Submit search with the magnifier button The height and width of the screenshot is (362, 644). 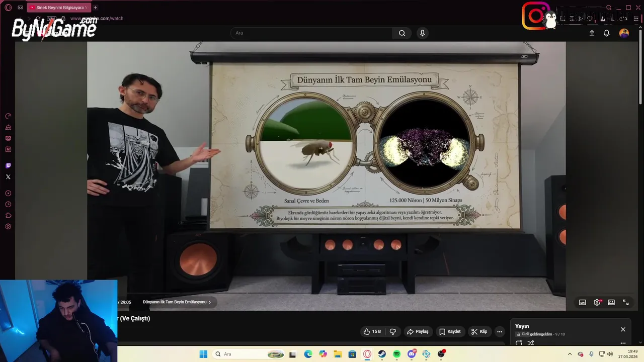click(402, 33)
